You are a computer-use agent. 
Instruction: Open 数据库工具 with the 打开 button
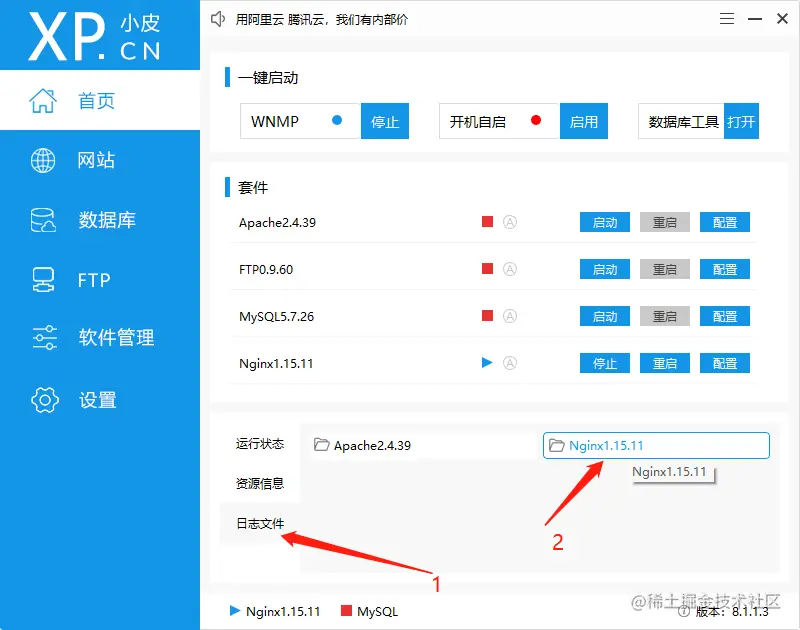[741, 121]
